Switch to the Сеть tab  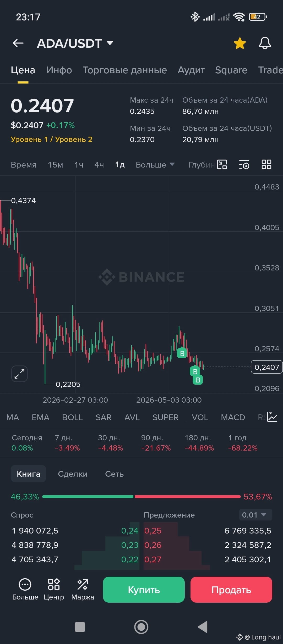[114, 474]
